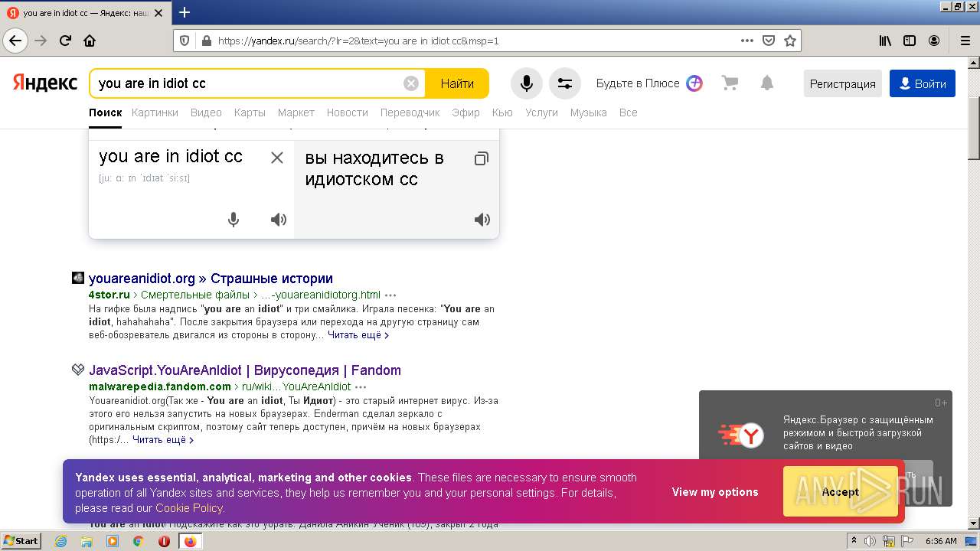Click the Яндекс logo
This screenshot has width=980, height=551.
pos(44,83)
